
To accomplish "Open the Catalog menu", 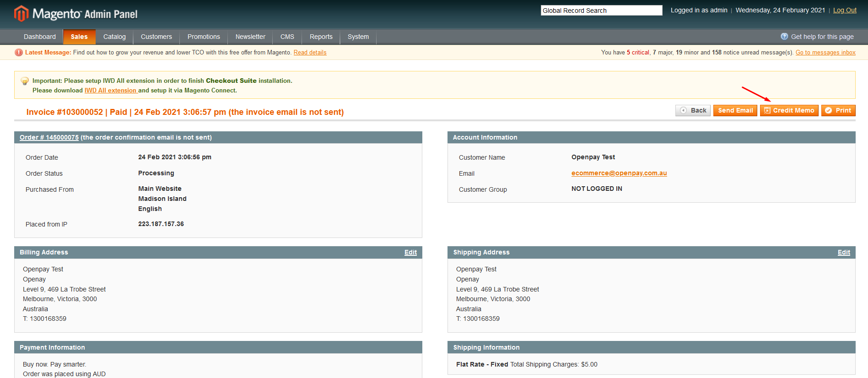I will [x=114, y=37].
